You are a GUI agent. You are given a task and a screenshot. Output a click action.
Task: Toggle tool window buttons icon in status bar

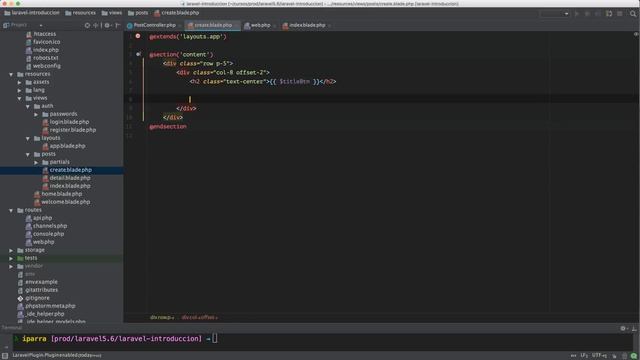(5, 356)
